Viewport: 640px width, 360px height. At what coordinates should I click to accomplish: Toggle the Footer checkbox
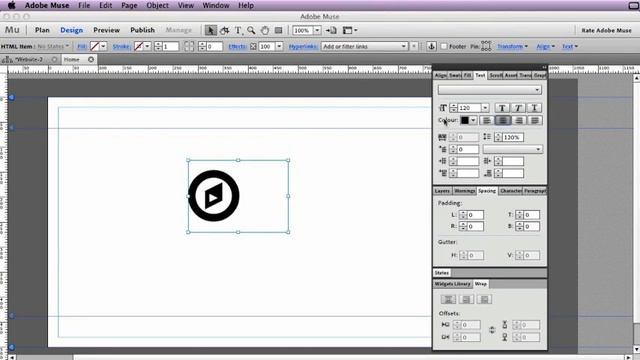(444, 46)
